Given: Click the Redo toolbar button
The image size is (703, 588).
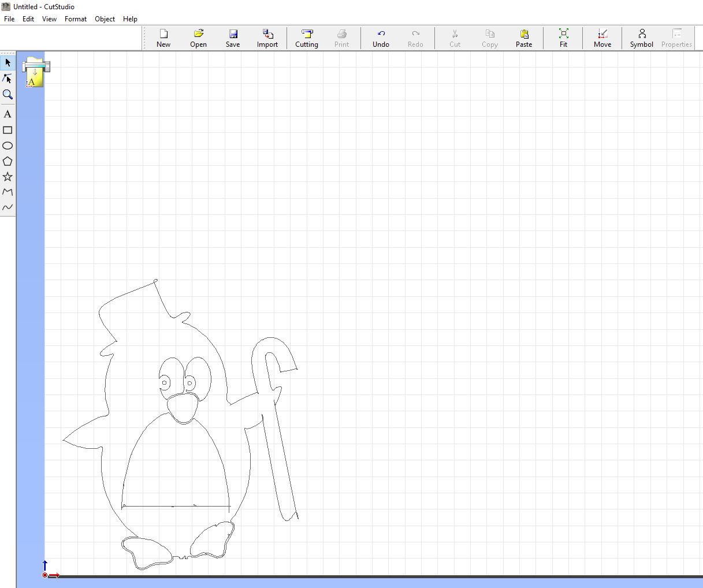Looking at the screenshot, I should [415, 38].
